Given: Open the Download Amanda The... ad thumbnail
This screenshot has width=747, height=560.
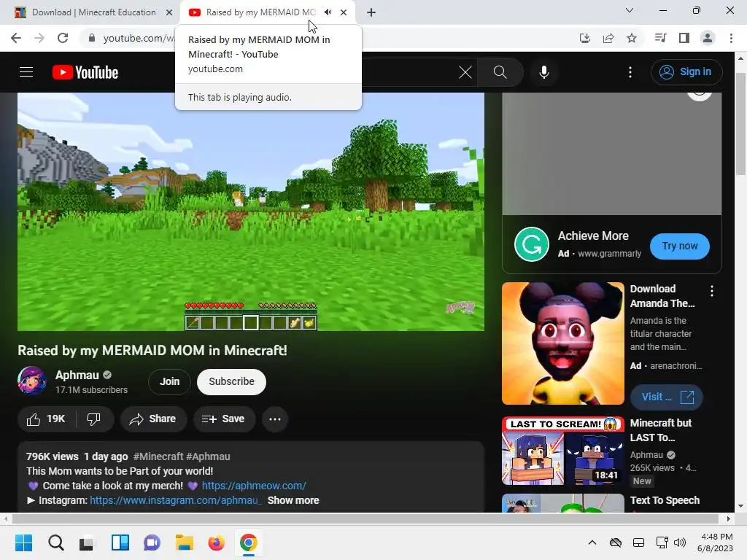Looking at the screenshot, I should click(562, 343).
